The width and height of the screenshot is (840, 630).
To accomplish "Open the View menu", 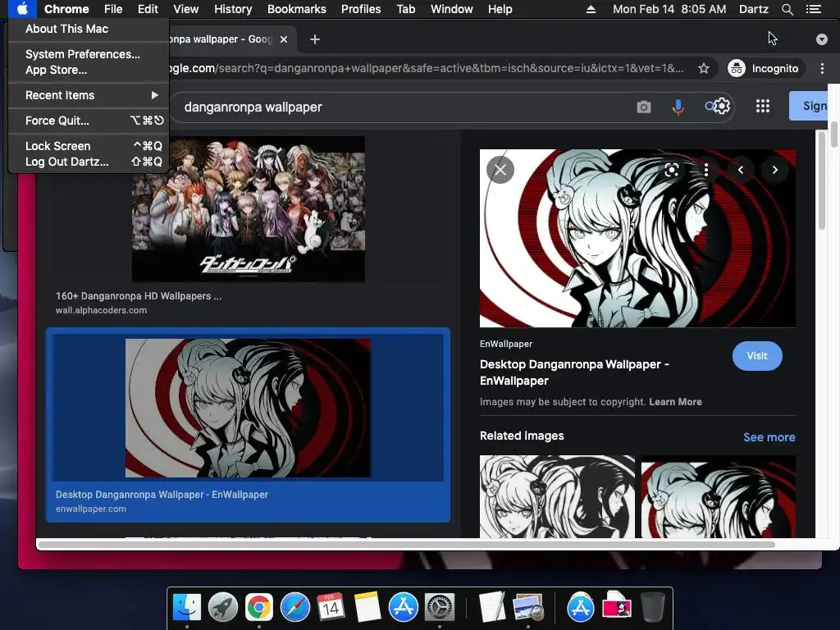I will (x=185, y=9).
